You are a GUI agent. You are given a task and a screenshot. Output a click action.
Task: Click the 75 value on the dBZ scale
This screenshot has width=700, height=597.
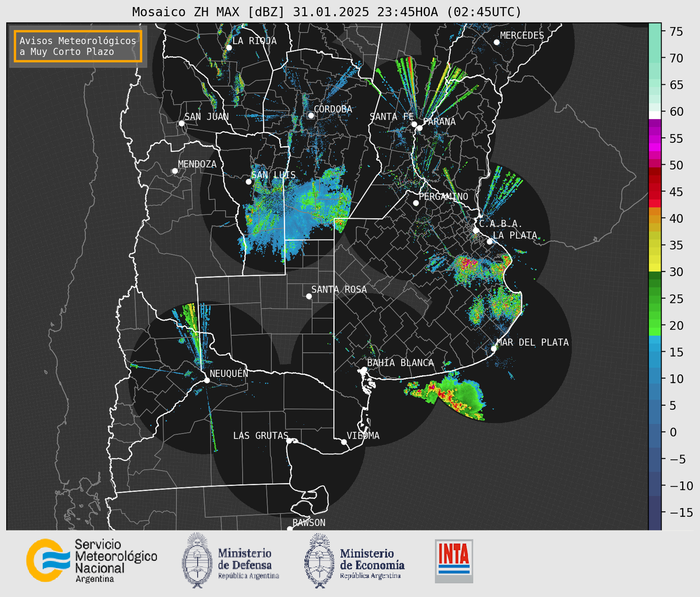(x=676, y=32)
